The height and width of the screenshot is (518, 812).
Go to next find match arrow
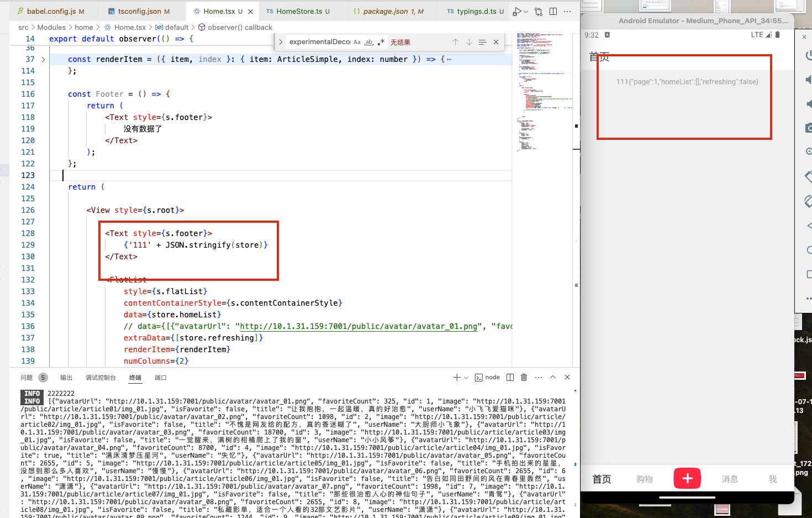[469, 42]
